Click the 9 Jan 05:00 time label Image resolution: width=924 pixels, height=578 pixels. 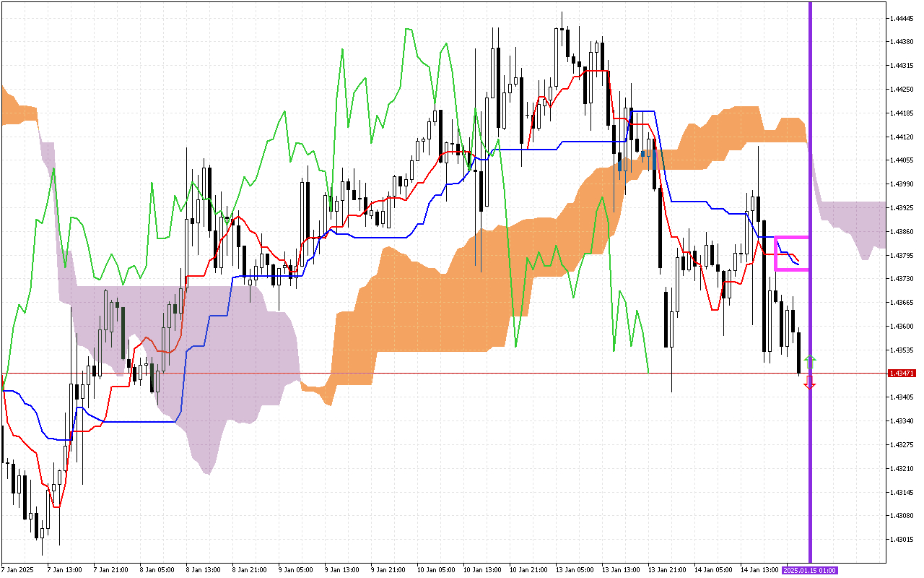point(296,570)
